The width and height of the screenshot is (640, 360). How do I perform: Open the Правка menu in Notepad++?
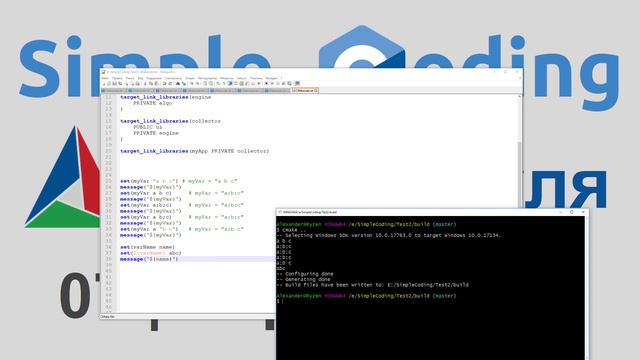117,78
